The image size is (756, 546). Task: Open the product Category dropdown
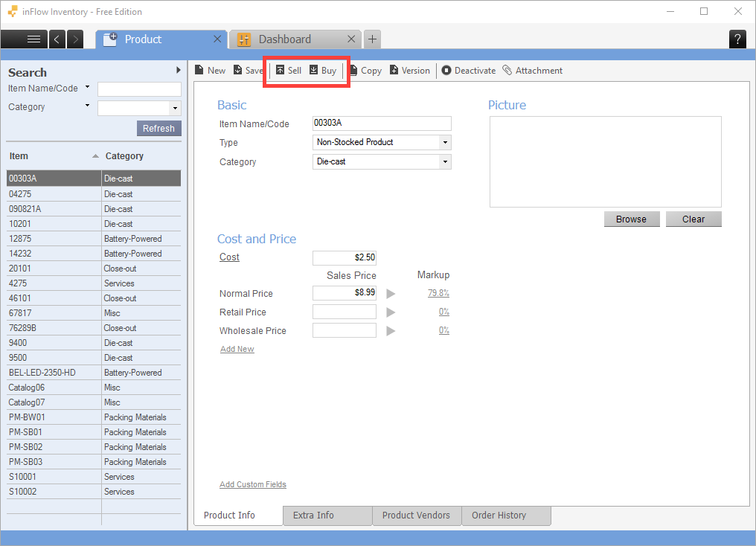pos(445,161)
